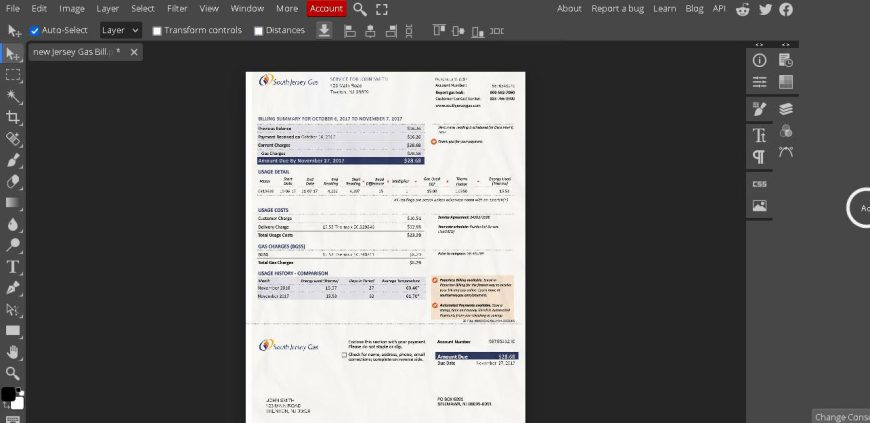
Task: Align layers to right edges
Action: tap(391, 31)
